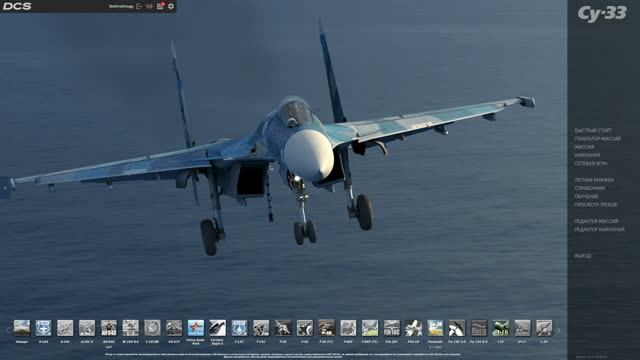Select the A-10A module icon
This screenshot has width=640, height=360.
coord(43,328)
